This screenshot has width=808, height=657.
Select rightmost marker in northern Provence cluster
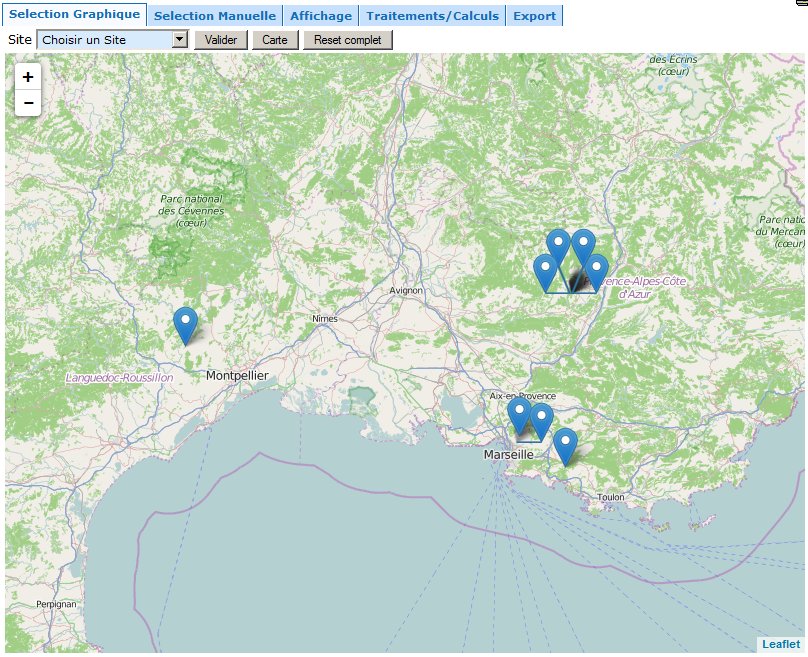(596, 272)
